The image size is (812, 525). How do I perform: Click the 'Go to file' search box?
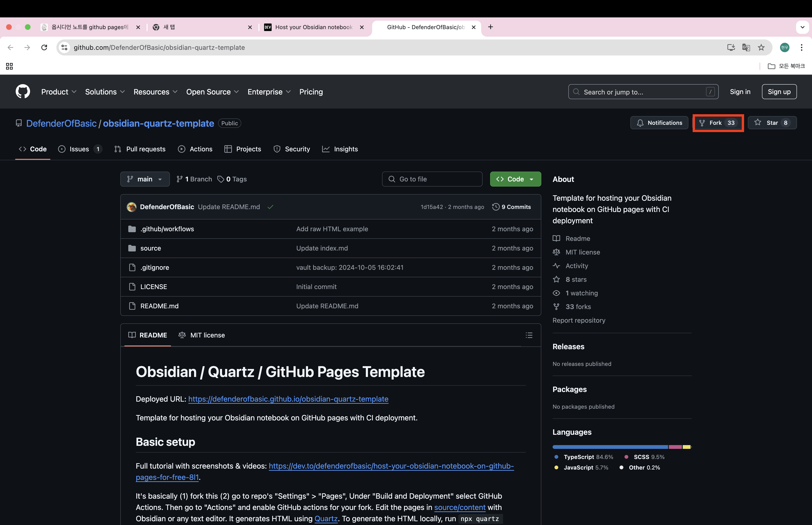click(432, 179)
